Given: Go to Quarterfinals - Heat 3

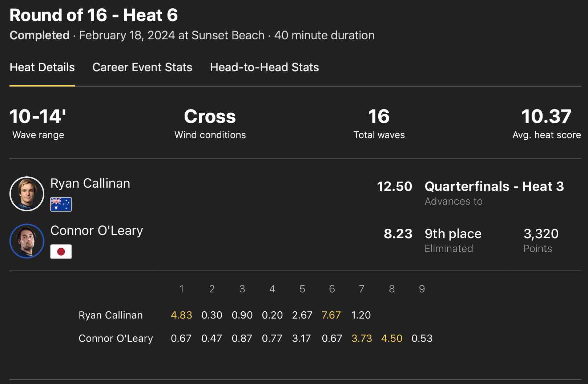Looking at the screenshot, I should (494, 187).
